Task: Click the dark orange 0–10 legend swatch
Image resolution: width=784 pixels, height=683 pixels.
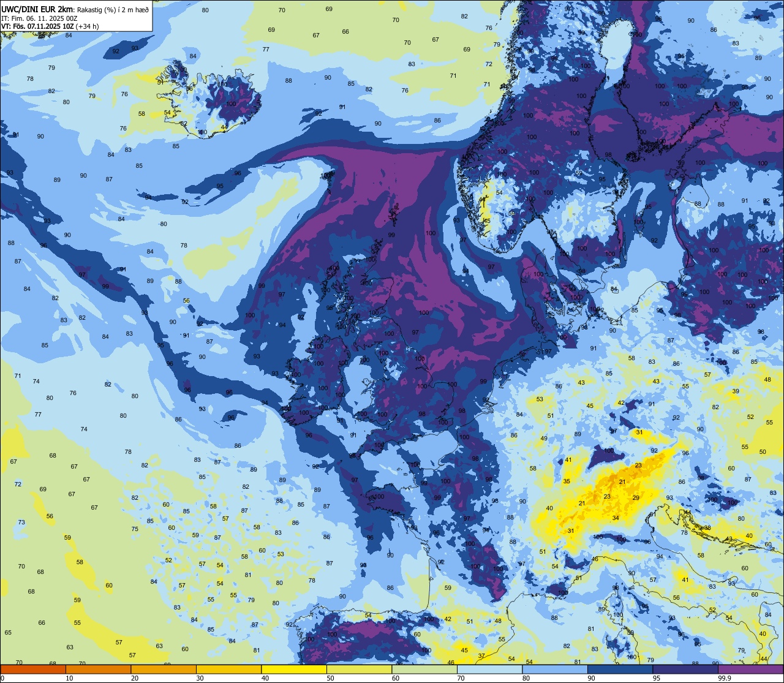Action: tap(33, 669)
